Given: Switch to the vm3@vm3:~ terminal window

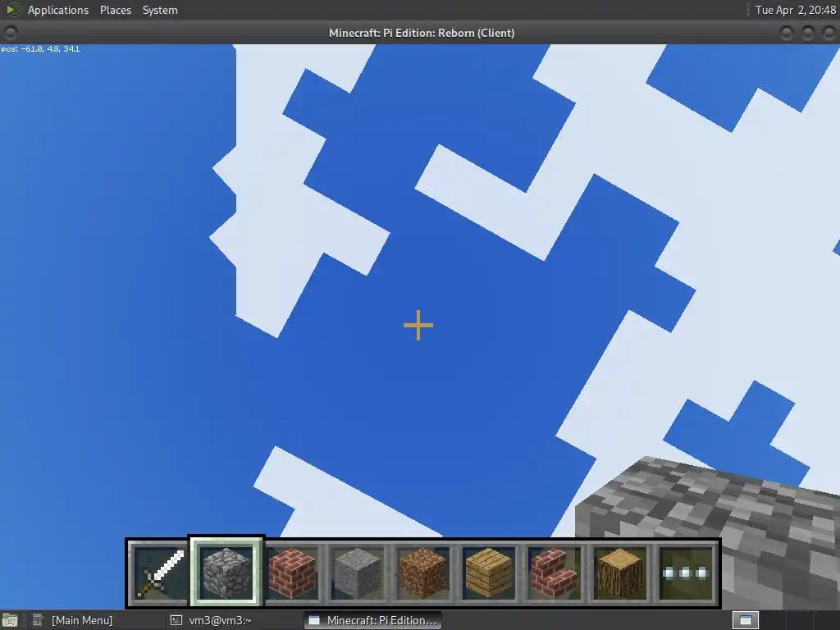Looking at the screenshot, I should coord(220,620).
